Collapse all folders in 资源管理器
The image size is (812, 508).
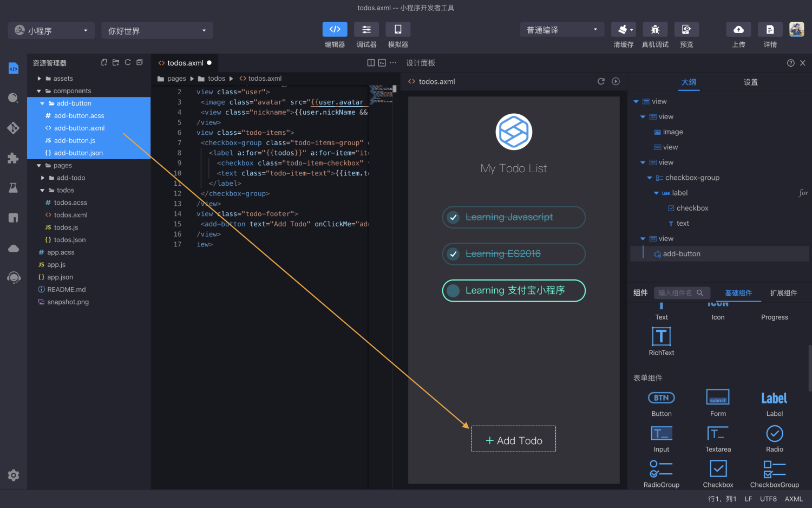click(x=140, y=62)
